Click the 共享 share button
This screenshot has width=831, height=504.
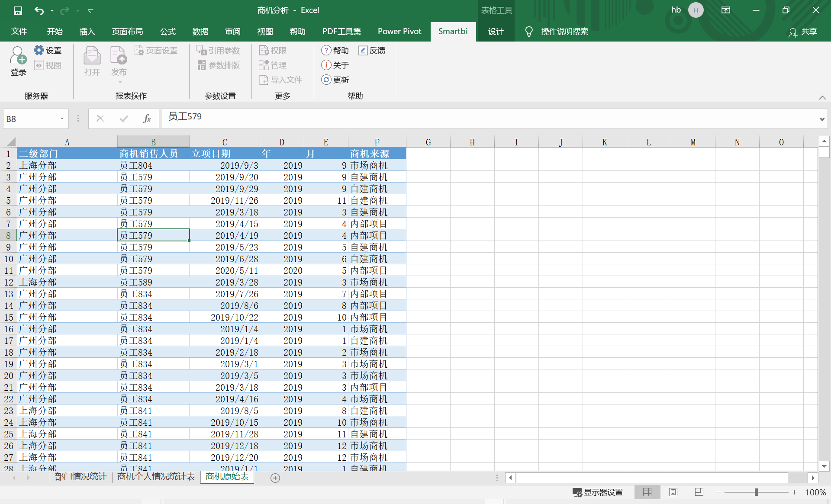click(802, 32)
